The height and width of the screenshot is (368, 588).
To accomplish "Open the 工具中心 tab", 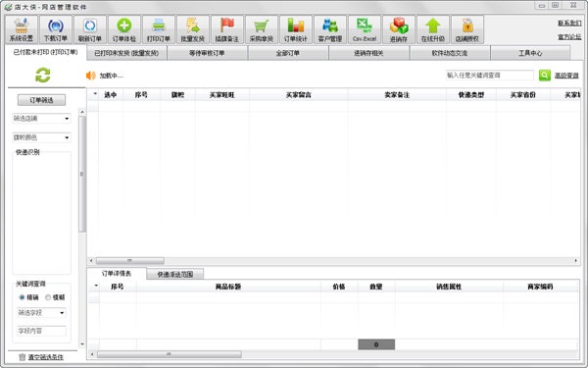I will point(530,53).
